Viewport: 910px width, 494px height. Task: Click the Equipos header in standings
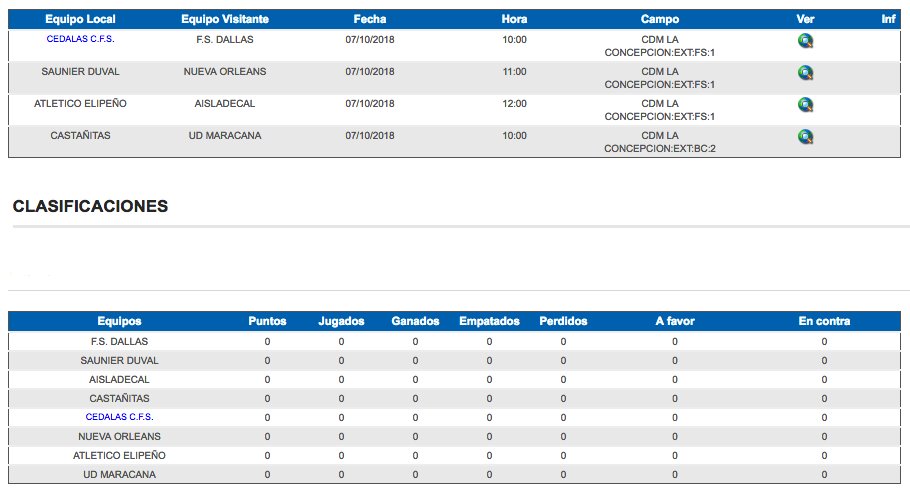coord(120,321)
